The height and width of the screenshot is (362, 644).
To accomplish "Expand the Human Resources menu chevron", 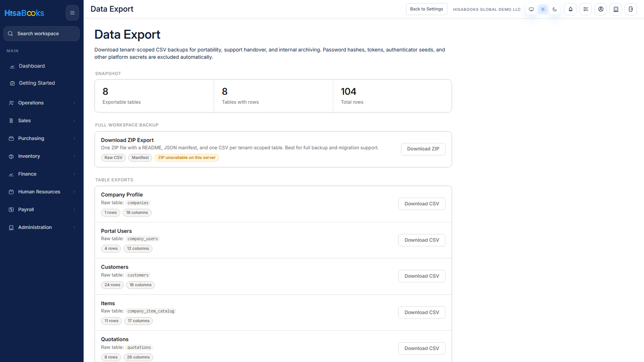I will [74, 192].
